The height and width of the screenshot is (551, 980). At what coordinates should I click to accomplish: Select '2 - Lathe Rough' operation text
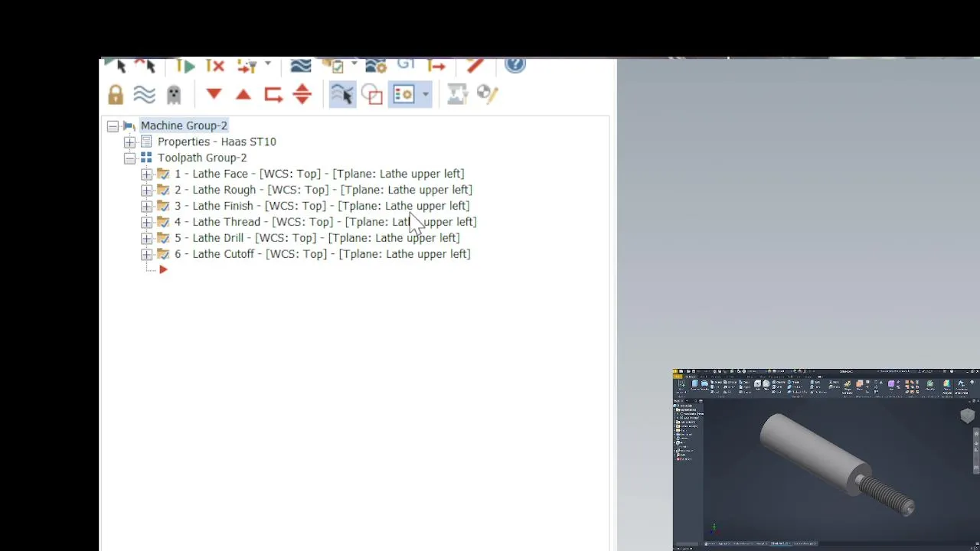[215, 190]
